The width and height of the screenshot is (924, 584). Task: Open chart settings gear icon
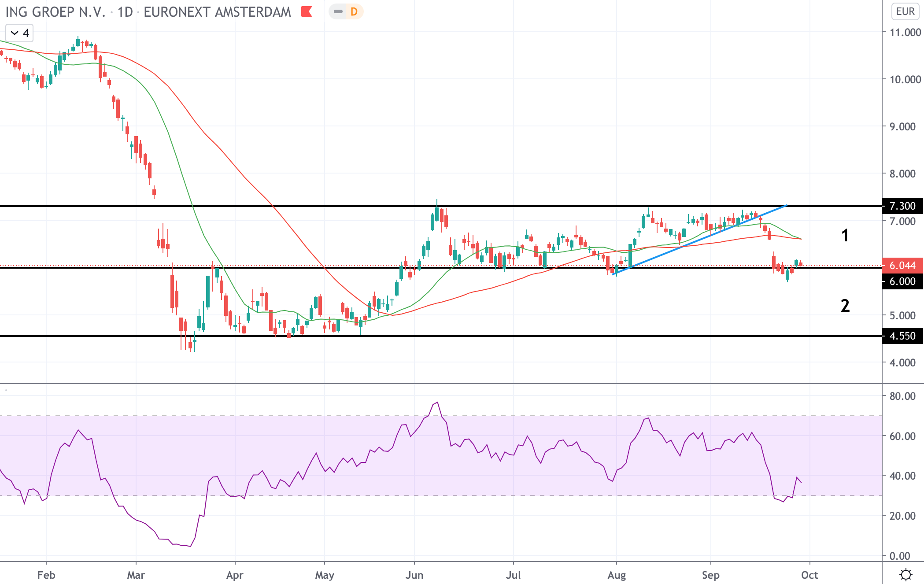[906, 574]
